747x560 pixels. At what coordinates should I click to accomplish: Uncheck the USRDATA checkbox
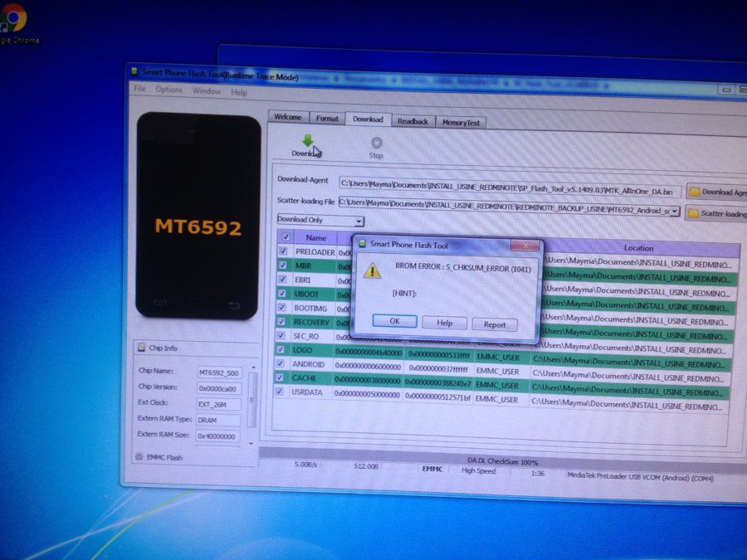(x=279, y=392)
